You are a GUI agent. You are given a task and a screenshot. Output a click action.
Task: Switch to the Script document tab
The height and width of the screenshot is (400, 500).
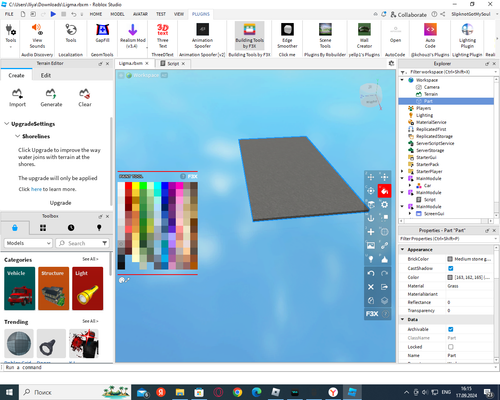tap(173, 63)
